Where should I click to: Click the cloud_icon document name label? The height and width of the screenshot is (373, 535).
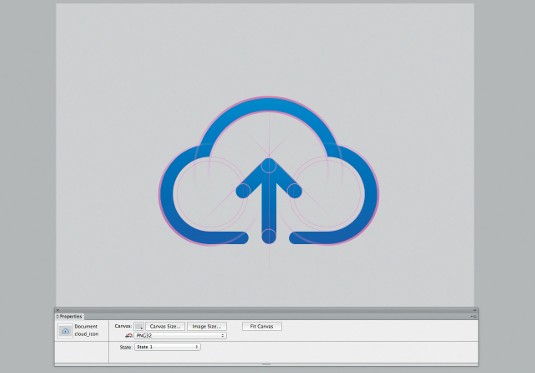86,334
